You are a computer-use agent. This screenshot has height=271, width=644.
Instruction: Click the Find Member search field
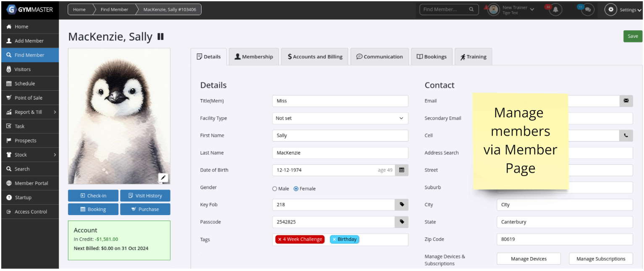(x=444, y=9)
